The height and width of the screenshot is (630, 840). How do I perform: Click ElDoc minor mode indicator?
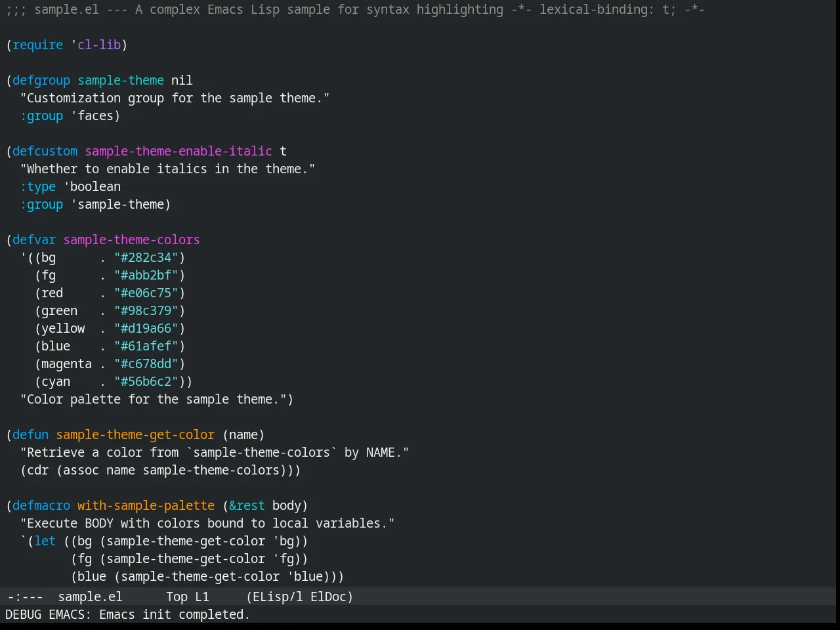click(x=329, y=597)
